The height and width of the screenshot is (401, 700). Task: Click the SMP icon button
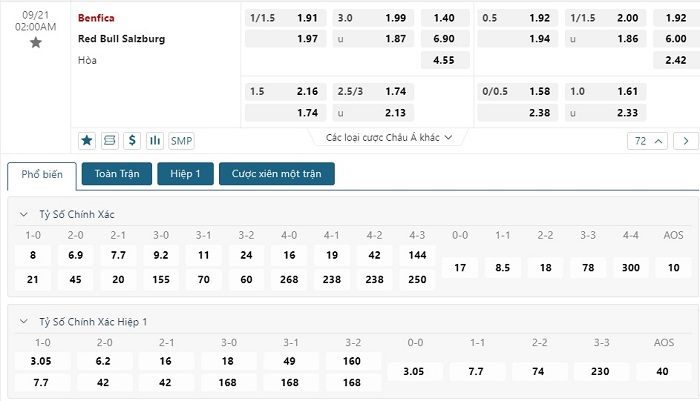181,141
